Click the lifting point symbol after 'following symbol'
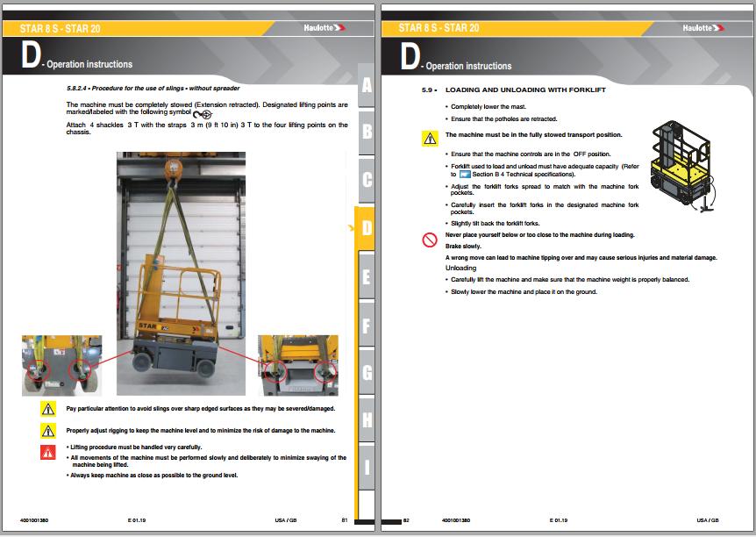 (203, 114)
